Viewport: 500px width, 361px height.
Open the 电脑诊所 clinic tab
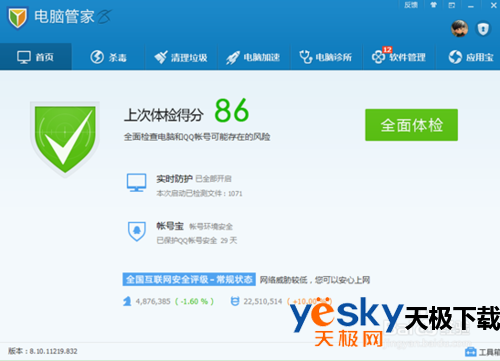pyautogui.click(x=326, y=57)
